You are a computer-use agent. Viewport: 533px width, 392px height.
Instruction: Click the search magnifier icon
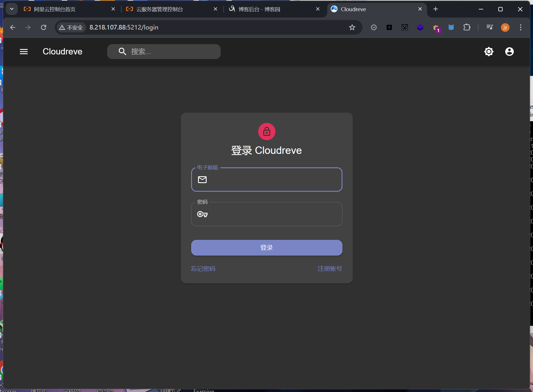(x=122, y=52)
